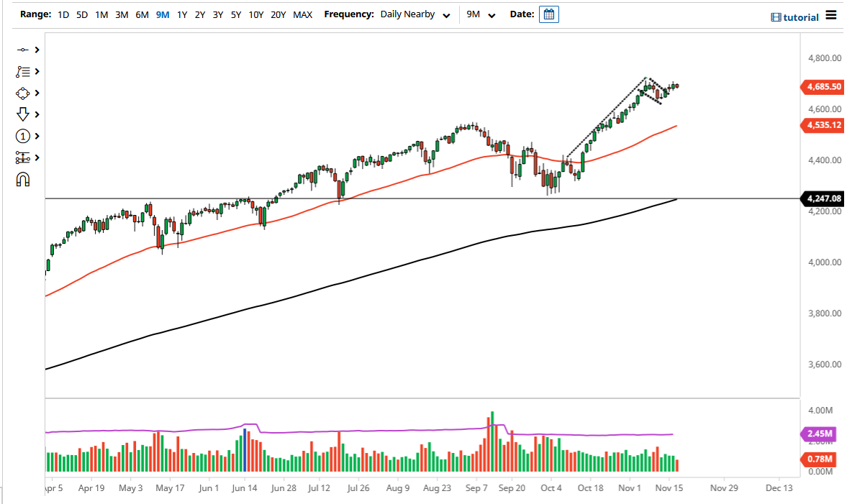This screenshot has width=847, height=504.
Task: Select the arrow annotation tool
Action: [x=22, y=114]
